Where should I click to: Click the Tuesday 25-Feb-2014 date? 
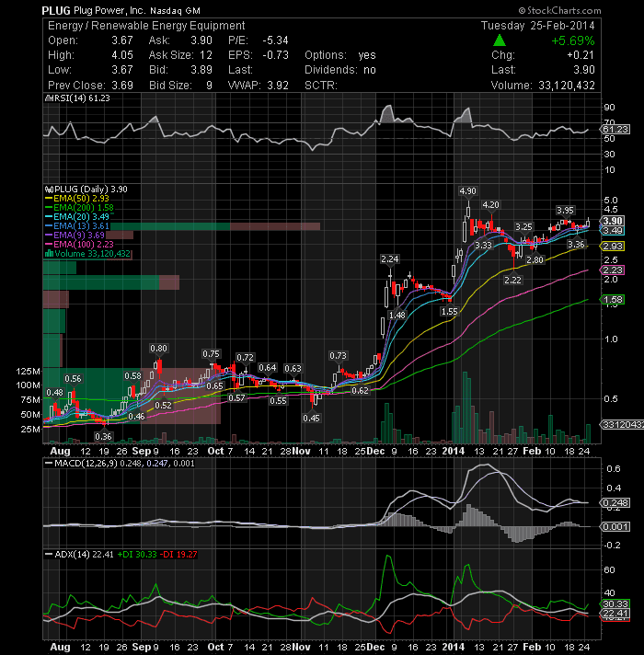[x=538, y=26]
